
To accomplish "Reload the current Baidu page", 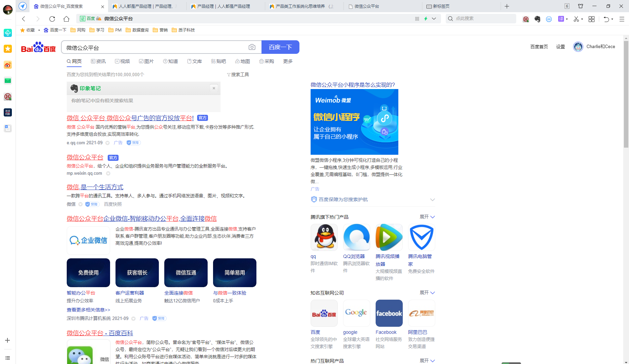I will pyautogui.click(x=52, y=19).
